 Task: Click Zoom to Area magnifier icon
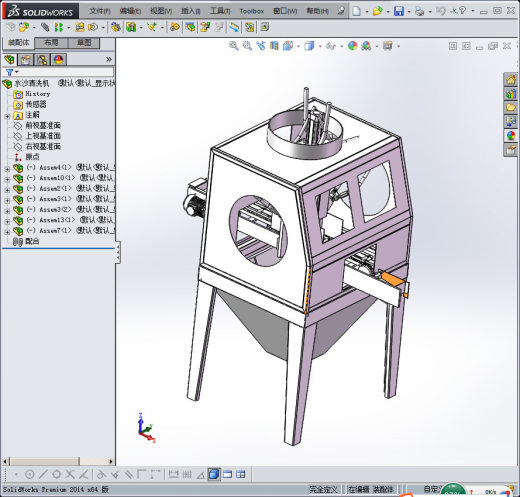pos(247,46)
